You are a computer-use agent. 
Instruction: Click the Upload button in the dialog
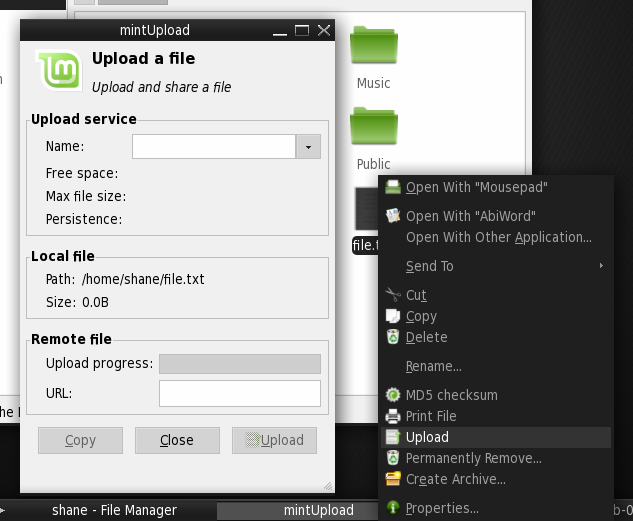274,440
